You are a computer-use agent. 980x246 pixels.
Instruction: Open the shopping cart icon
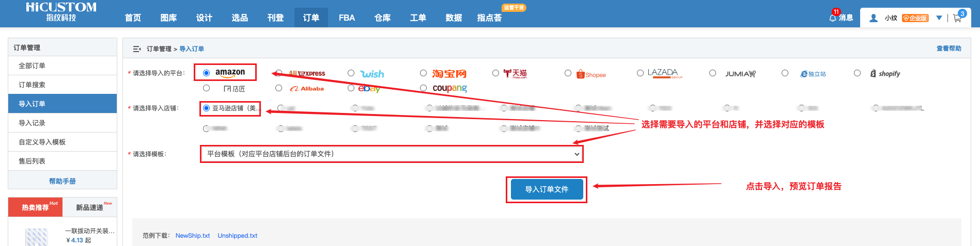point(957,18)
